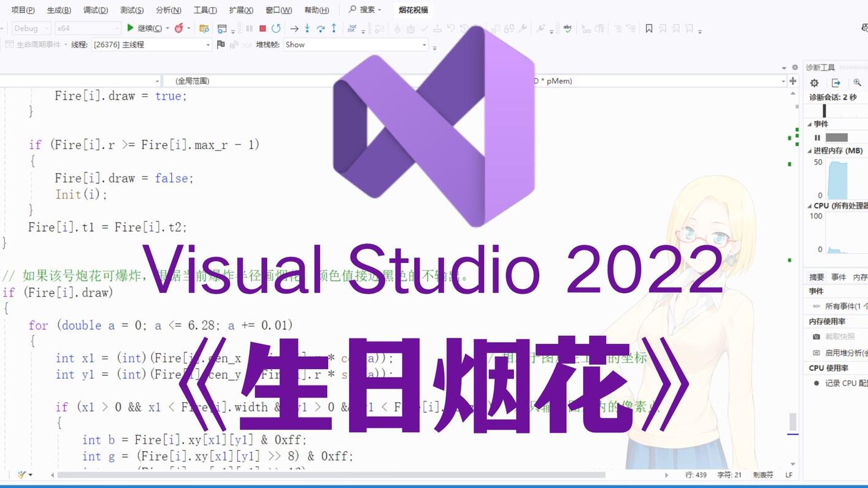
Task: Click the 搜索 search box
Action: click(364, 10)
